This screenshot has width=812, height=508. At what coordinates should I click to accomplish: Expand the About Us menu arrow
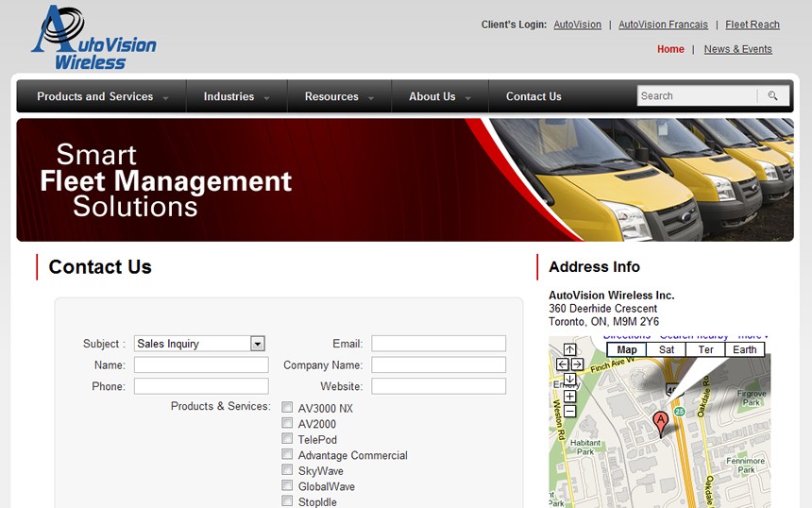pyautogui.click(x=468, y=98)
